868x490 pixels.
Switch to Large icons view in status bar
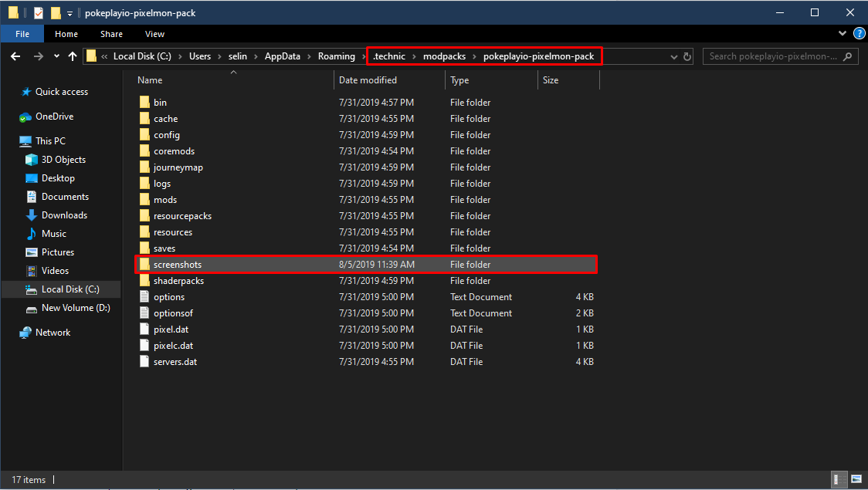[856, 479]
